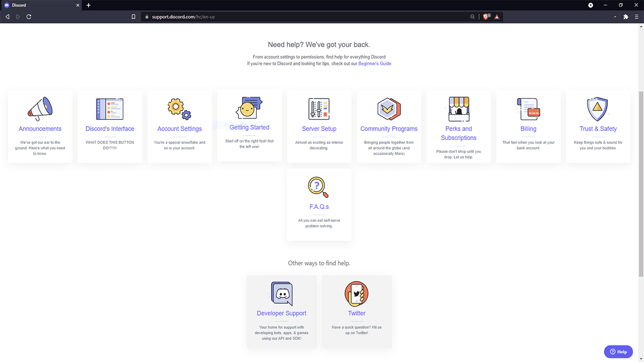Open the browser extensions puzzle icon
The height and width of the screenshot is (362, 644).
coord(626,17)
